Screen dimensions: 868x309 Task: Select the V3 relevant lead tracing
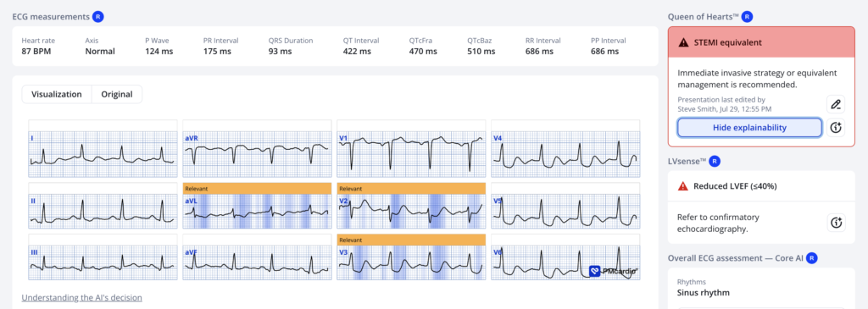point(411,262)
